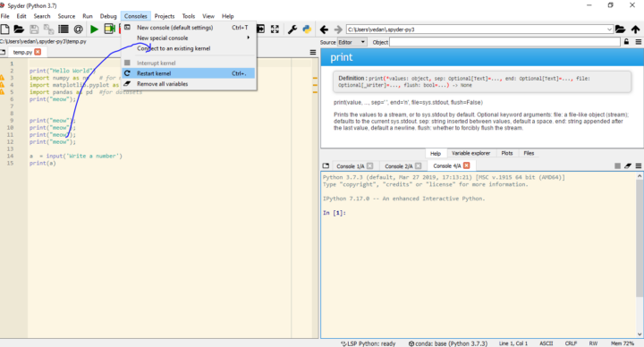
Task: Maximize current pane icon in toolbar
Action: (261, 29)
